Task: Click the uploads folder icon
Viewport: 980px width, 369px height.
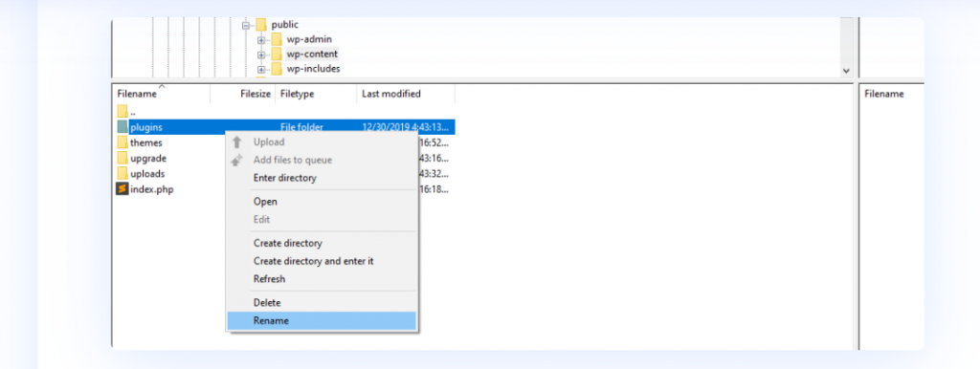Action: pyautogui.click(x=122, y=174)
